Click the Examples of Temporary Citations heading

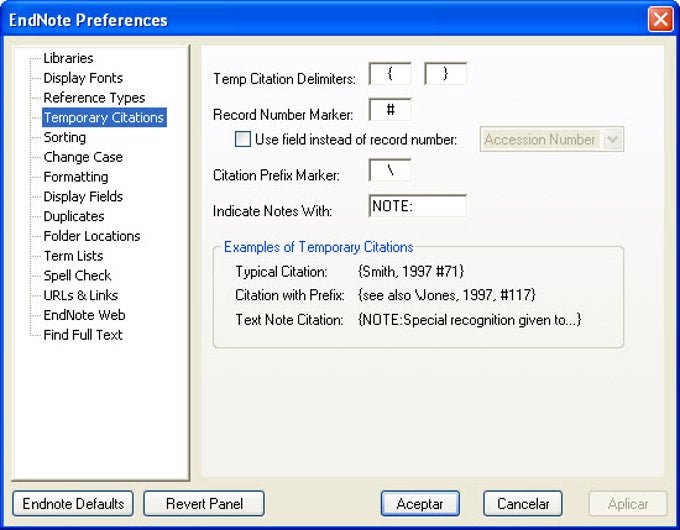pyautogui.click(x=318, y=247)
